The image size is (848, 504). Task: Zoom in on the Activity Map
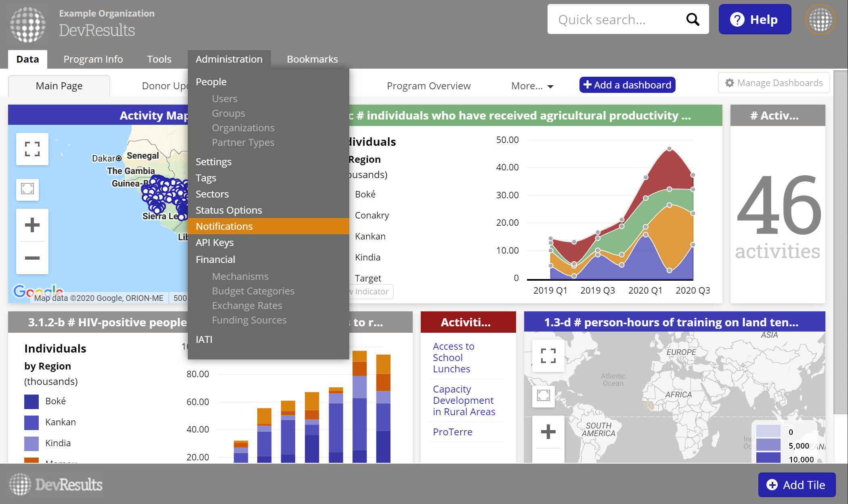32,225
